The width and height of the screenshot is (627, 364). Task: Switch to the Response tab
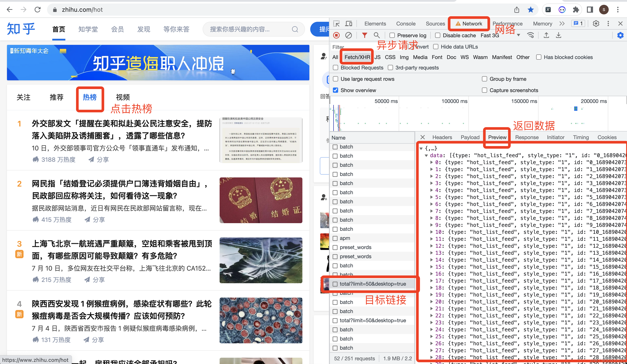pyautogui.click(x=527, y=137)
